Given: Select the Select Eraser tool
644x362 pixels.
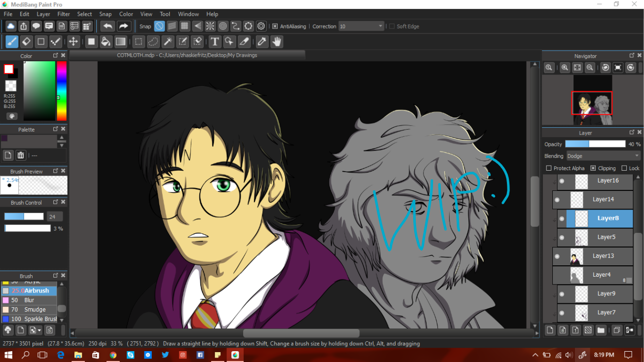Looking at the screenshot, I should 197,42.
